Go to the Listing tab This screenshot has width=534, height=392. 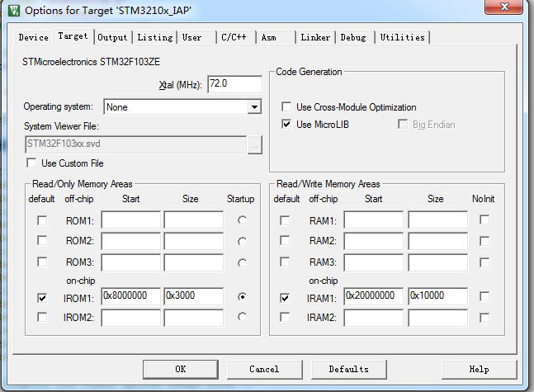click(155, 37)
